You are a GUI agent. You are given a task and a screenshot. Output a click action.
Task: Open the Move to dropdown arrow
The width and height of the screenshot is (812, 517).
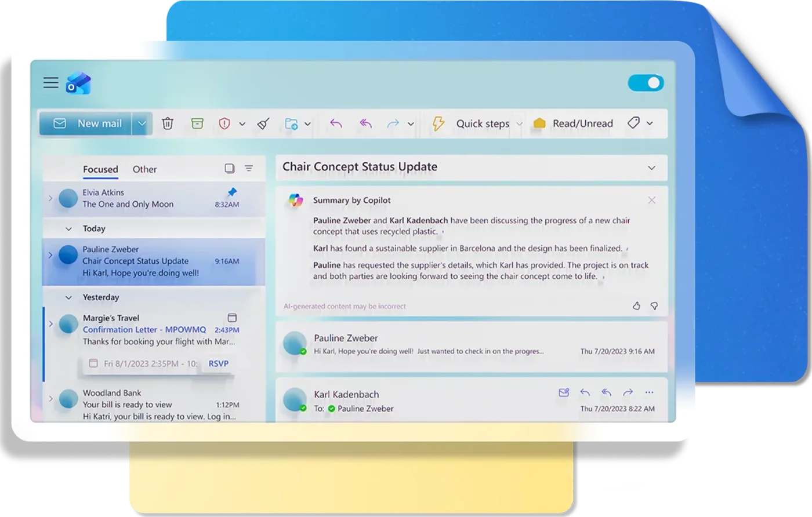pyautogui.click(x=307, y=124)
